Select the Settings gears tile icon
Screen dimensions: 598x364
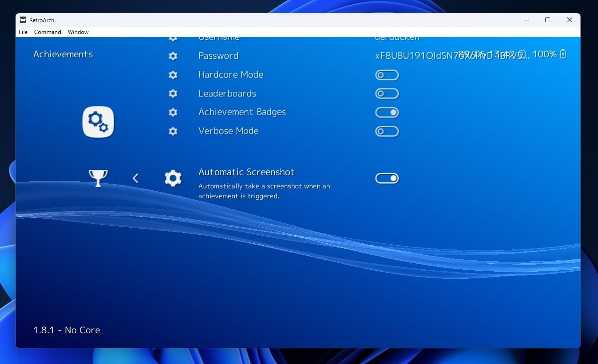(x=98, y=122)
